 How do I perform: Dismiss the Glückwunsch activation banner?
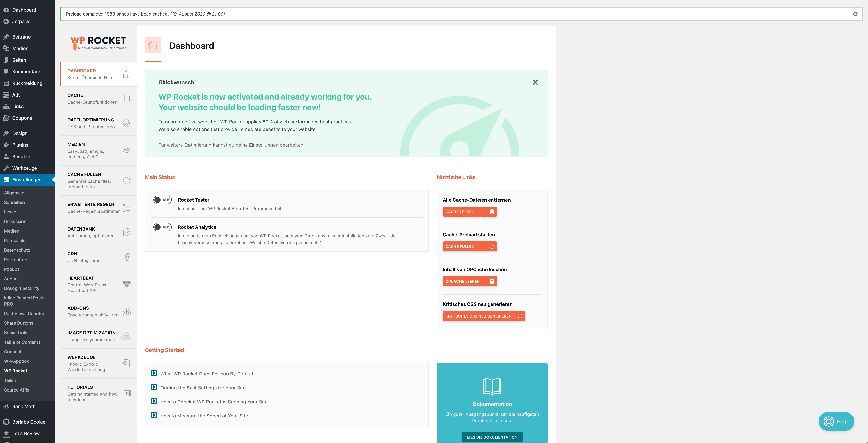click(535, 82)
